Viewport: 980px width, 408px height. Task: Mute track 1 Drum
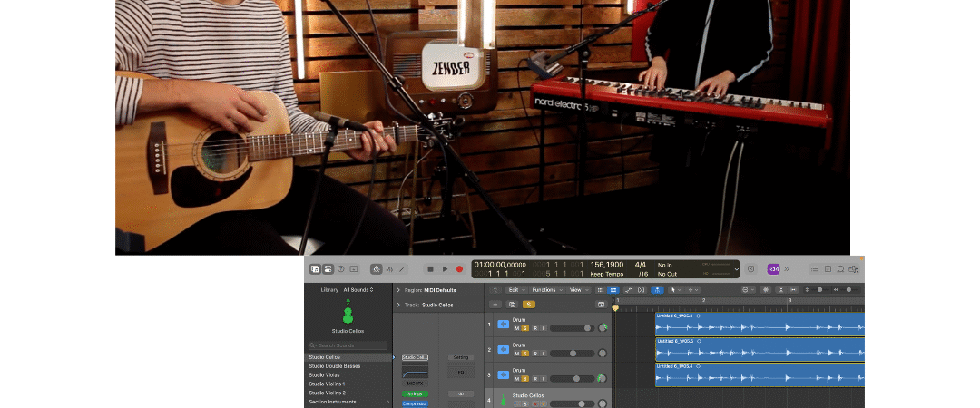(x=517, y=328)
